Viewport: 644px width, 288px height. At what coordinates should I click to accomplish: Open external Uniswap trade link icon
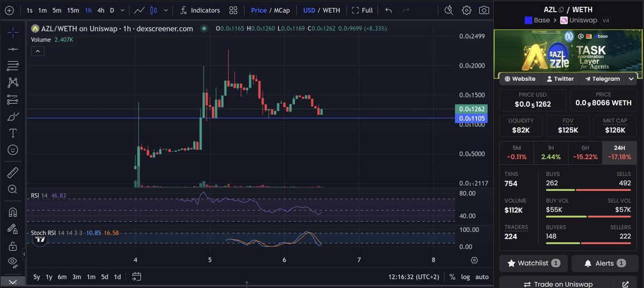point(625,284)
